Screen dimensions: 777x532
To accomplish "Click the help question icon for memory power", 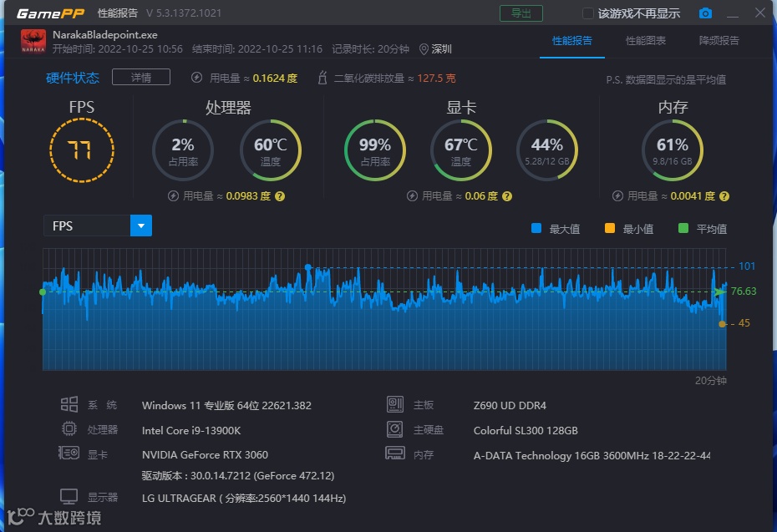I will coord(724,196).
